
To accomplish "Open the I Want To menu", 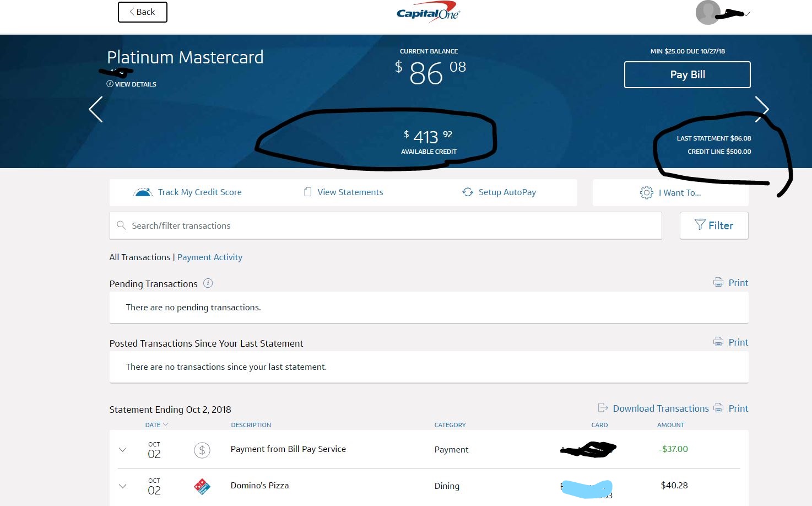I will [670, 192].
